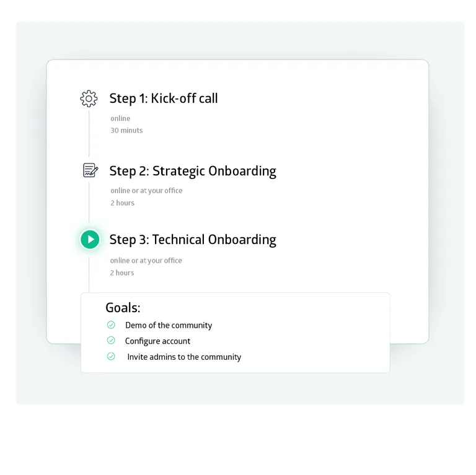Click the 30 minuts duration label
Viewport: 476px width, 475px height.
[126, 131]
